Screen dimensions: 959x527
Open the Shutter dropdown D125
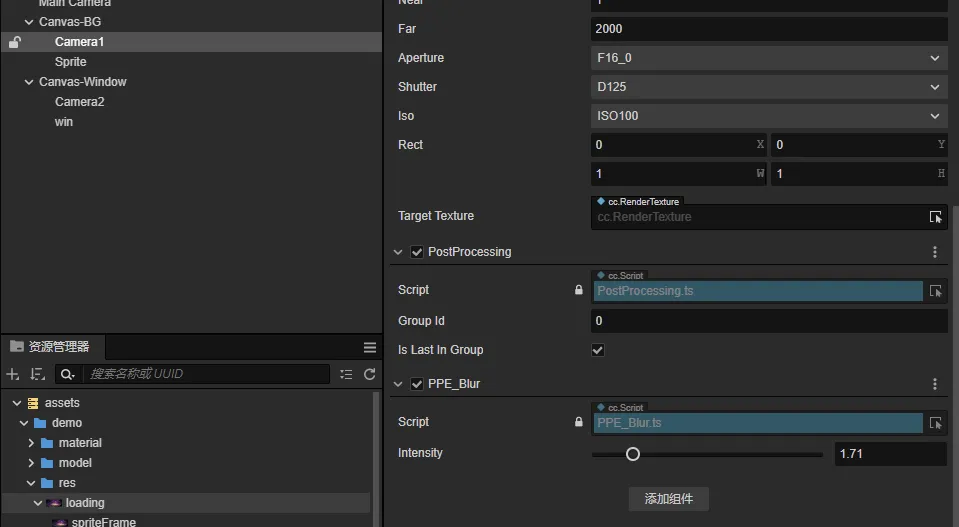click(x=769, y=87)
